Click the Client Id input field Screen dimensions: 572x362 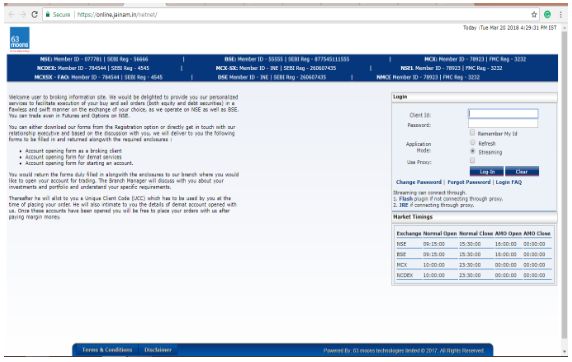coord(503,114)
